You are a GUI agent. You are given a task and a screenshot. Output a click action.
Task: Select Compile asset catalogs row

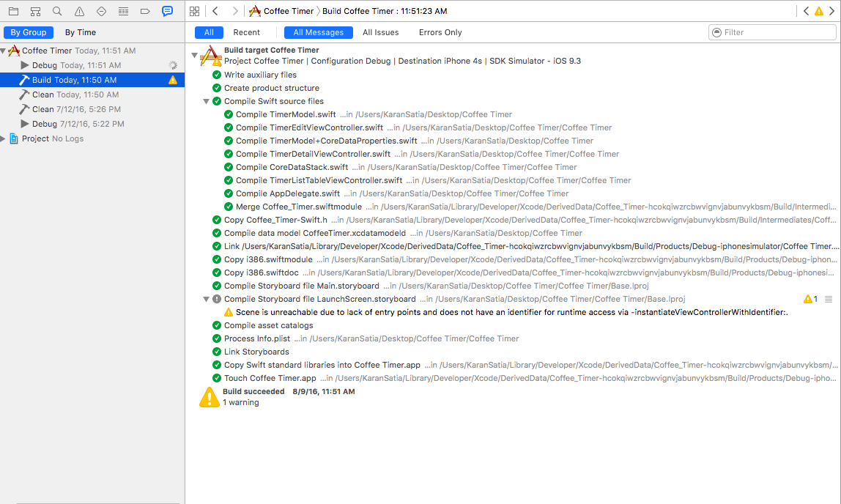tap(514, 325)
